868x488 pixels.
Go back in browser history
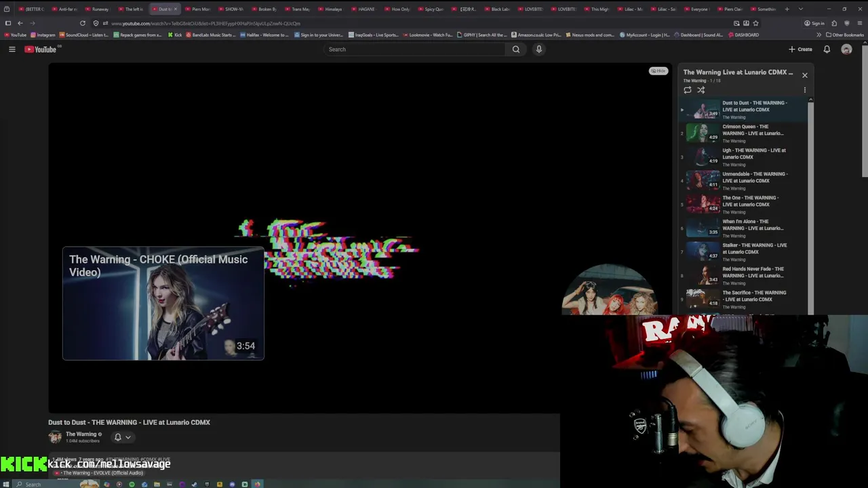(20, 23)
